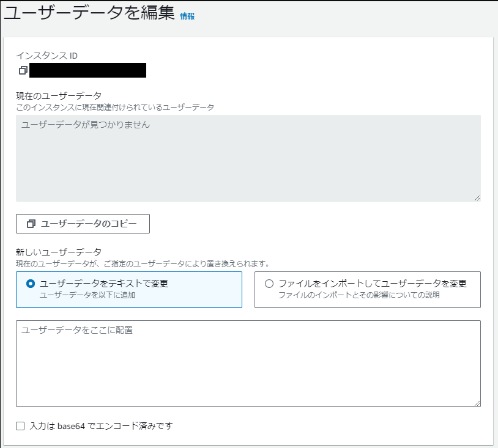Open the 情報 info link
The width and height of the screenshot is (498, 448).
coord(187,16)
